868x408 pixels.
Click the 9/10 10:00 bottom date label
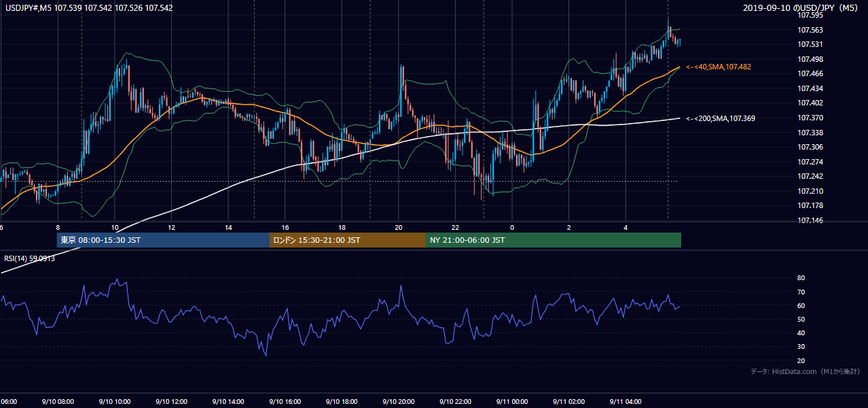(x=115, y=402)
